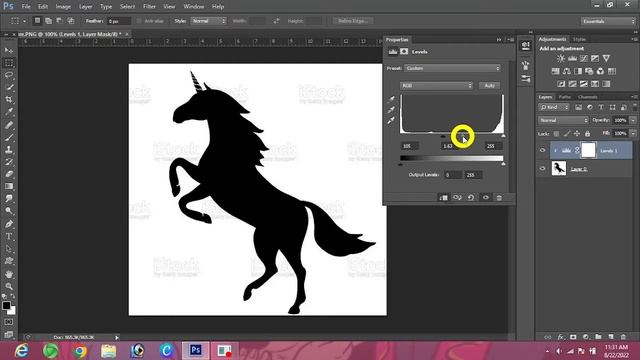The height and width of the screenshot is (360, 640).
Task: Click the Refine Edge button
Action: click(353, 21)
